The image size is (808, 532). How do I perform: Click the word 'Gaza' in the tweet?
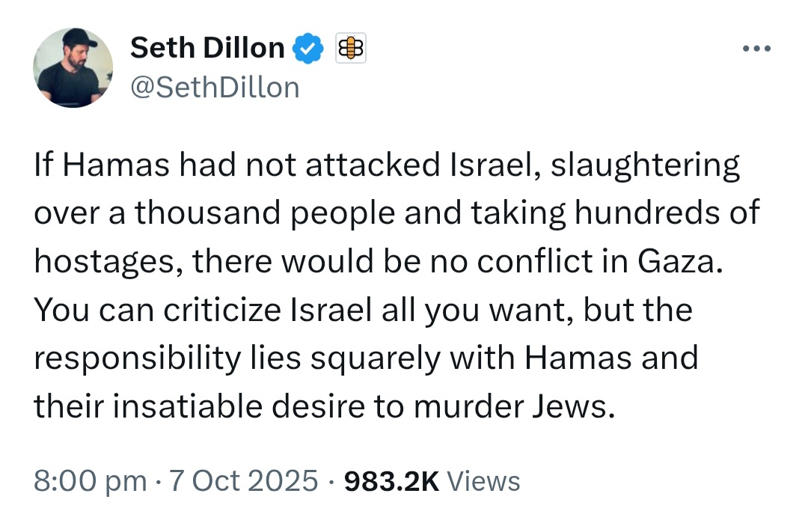tap(680, 261)
